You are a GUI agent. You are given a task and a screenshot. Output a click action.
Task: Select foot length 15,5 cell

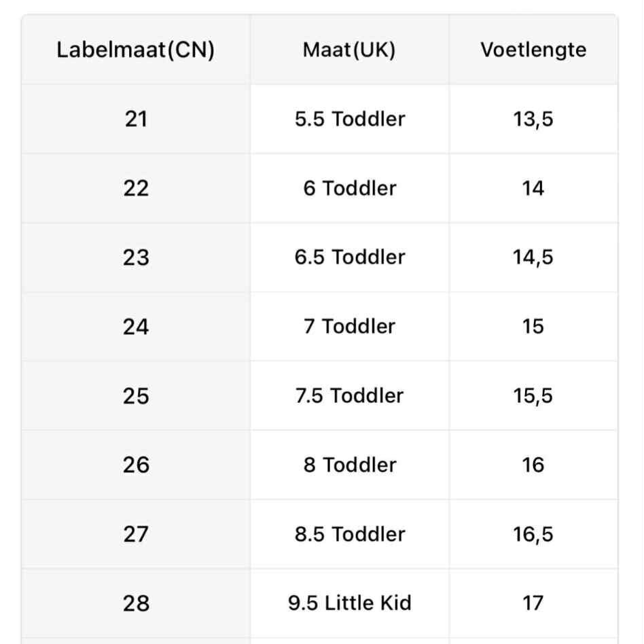pos(533,396)
